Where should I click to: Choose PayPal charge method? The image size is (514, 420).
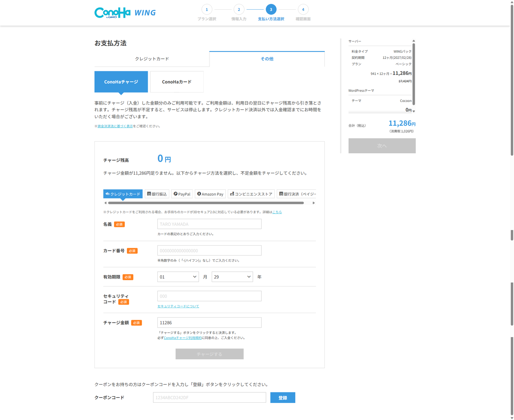pos(182,194)
